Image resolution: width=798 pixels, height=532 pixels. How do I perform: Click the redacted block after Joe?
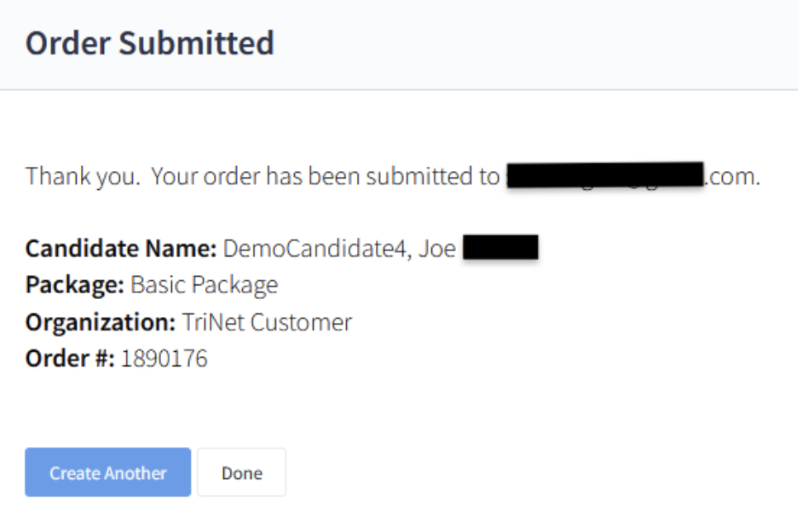(501, 248)
